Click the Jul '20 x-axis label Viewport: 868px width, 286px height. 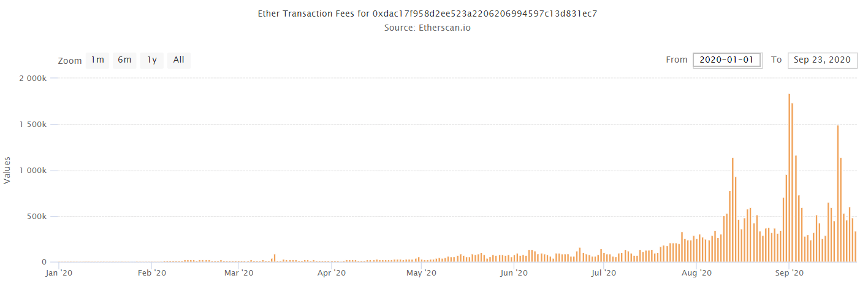click(x=606, y=272)
